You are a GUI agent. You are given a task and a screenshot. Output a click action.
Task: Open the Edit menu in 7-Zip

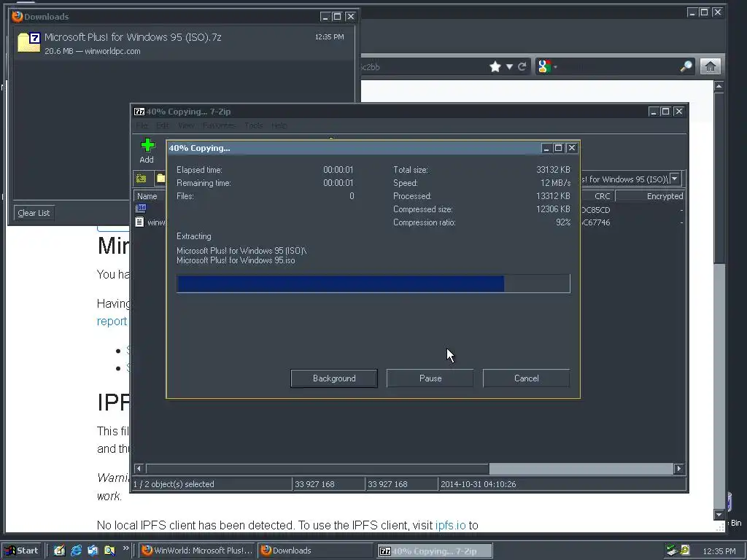tap(163, 125)
